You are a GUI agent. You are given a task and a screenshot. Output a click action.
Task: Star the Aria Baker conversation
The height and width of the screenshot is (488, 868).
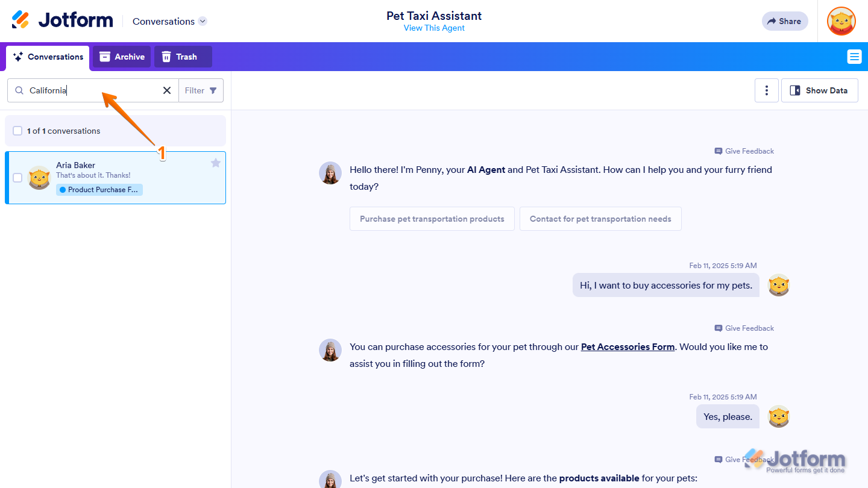pos(216,163)
